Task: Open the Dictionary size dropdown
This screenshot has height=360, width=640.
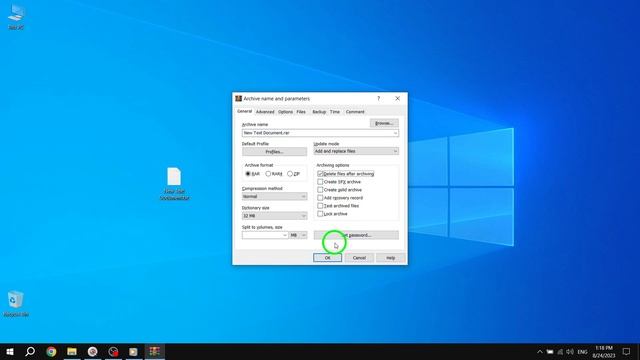Action: coord(274,216)
